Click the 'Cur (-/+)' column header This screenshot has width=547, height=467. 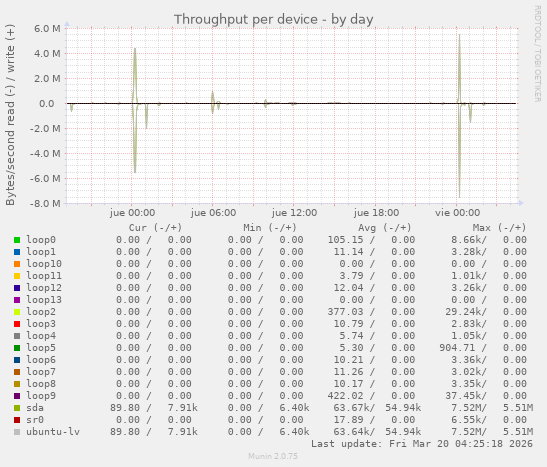[x=155, y=228]
